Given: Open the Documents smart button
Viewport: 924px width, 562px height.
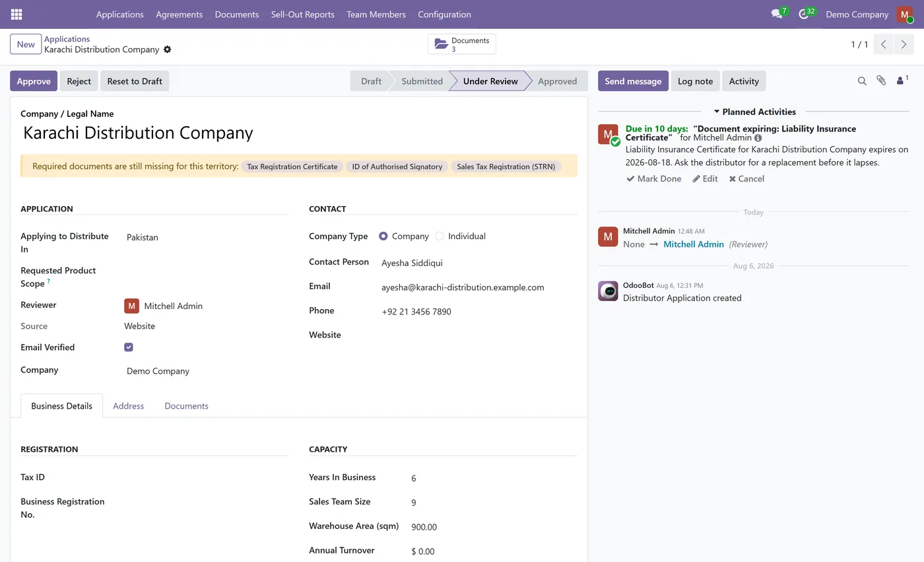Looking at the screenshot, I should point(462,44).
